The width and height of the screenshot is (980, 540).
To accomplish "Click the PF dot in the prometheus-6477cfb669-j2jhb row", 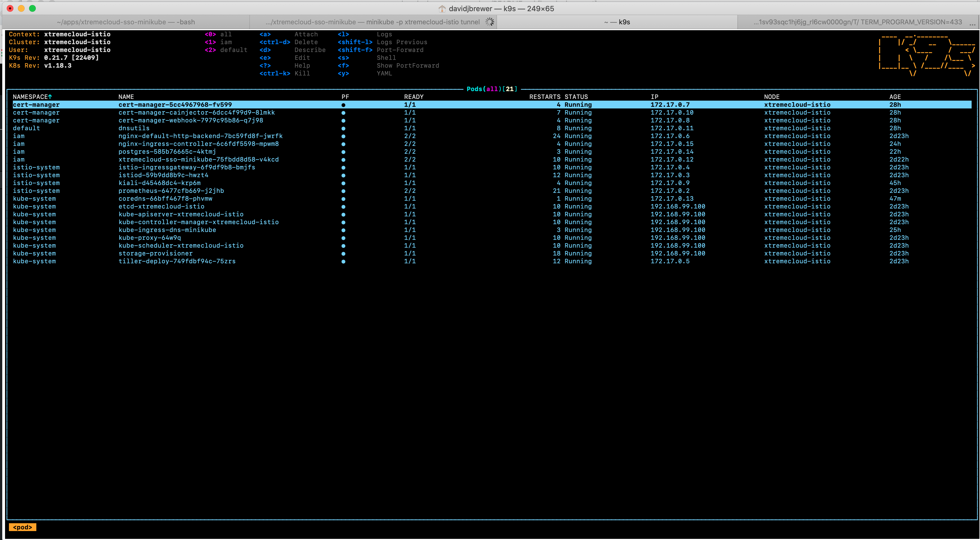I will [343, 191].
